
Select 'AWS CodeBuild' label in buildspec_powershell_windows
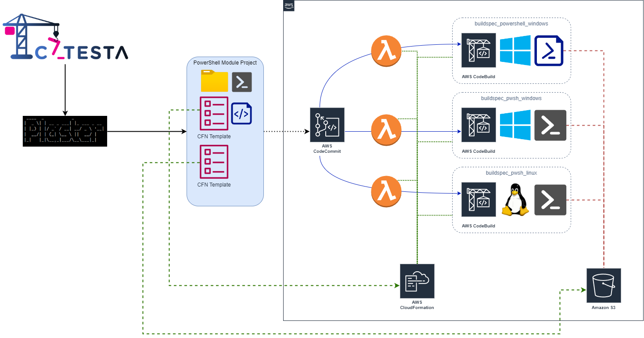pyautogui.click(x=479, y=76)
